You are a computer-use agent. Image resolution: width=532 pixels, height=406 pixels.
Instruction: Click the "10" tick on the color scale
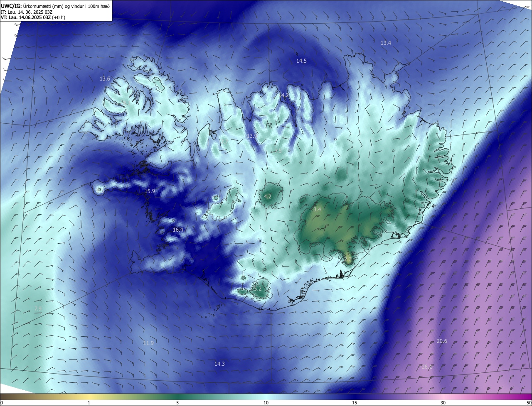tap(266, 403)
